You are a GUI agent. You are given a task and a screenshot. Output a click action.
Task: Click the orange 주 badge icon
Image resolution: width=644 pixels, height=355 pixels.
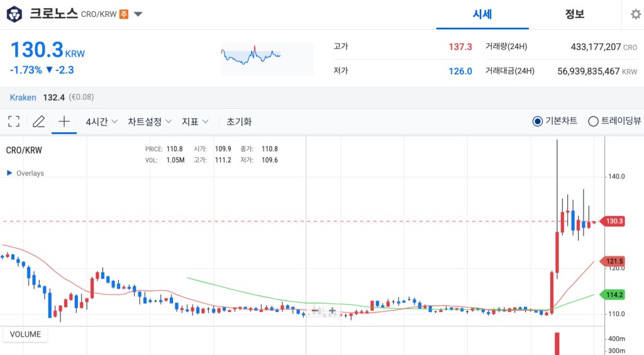coord(124,14)
